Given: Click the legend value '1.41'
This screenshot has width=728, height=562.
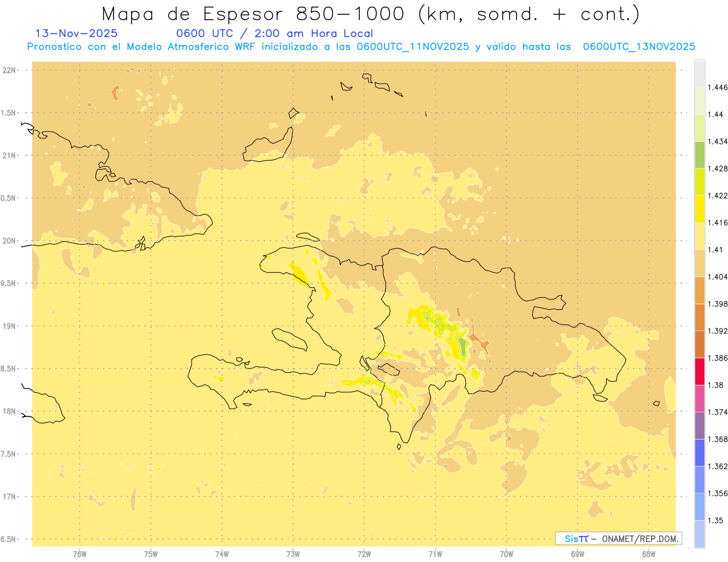Looking at the screenshot, I should coord(715,250).
